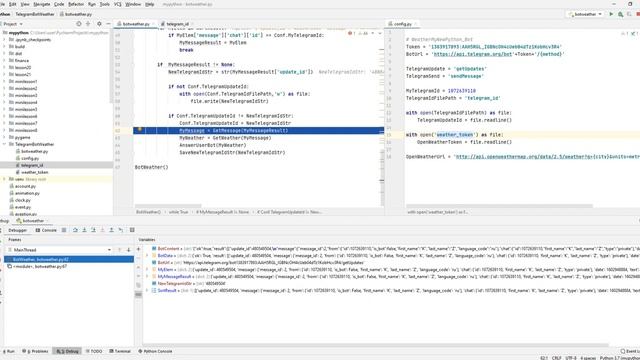The width and height of the screenshot is (640, 360).
Task: Open the Terminal tool window
Action: click(120, 351)
